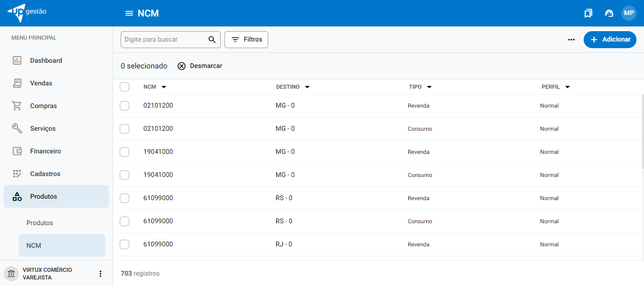
Task: Click the search magnifier icon
Action: pos(212,40)
